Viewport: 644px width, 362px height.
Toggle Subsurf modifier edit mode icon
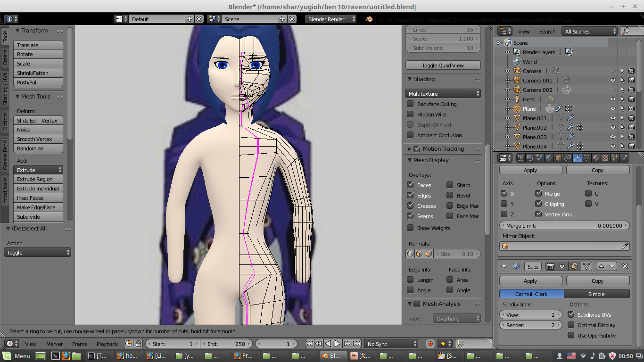(574, 266)
